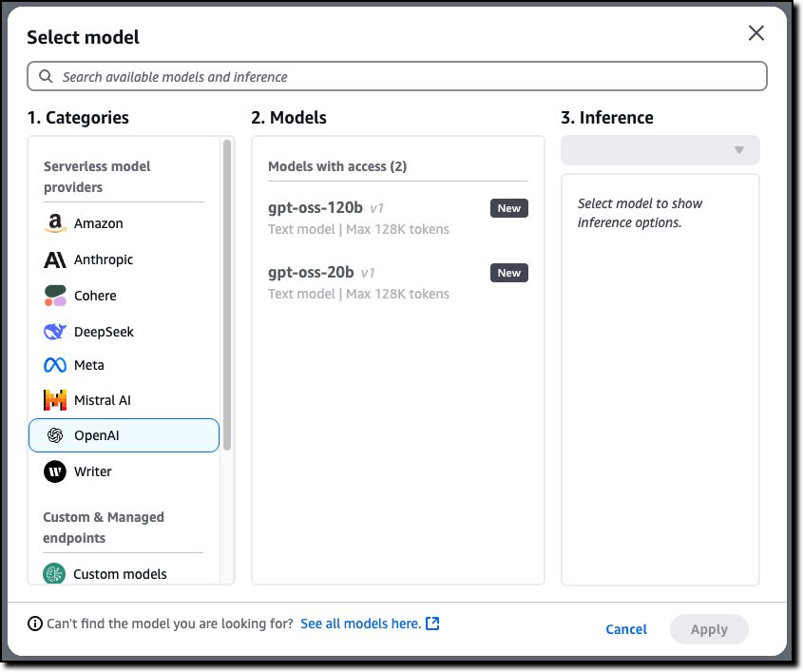Click the Meta infinity logo icon
This screenshot has height=672, width=803.
tap(55, 365)
